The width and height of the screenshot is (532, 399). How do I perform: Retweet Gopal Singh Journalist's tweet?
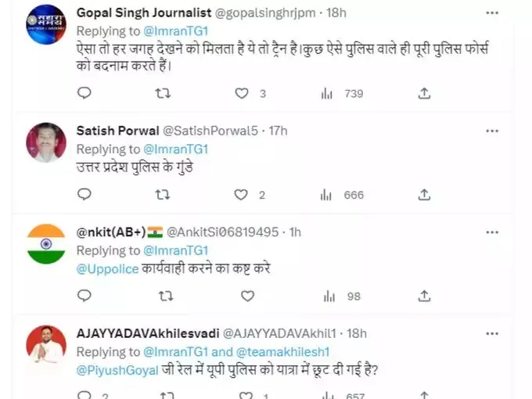163,93
